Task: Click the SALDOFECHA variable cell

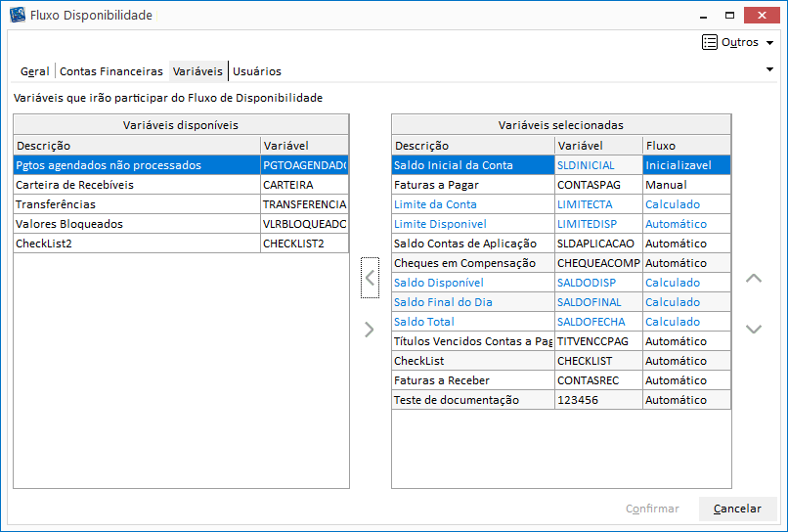Action: [598, 323]
